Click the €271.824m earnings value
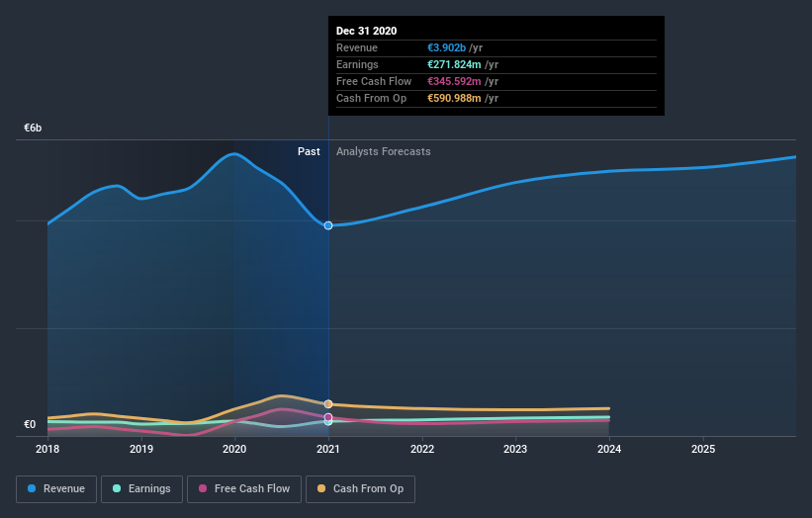This screenshot has height=518, width=812. (454, 64)
